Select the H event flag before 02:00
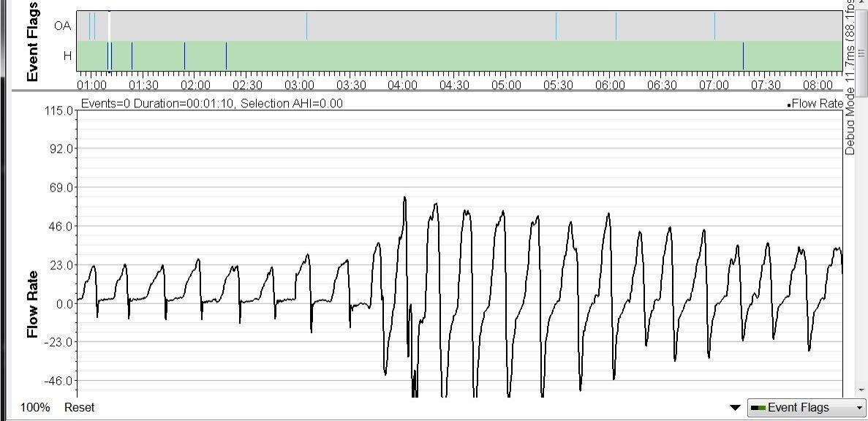The height and width of the screenshot is (421, 868). [184, 56]
